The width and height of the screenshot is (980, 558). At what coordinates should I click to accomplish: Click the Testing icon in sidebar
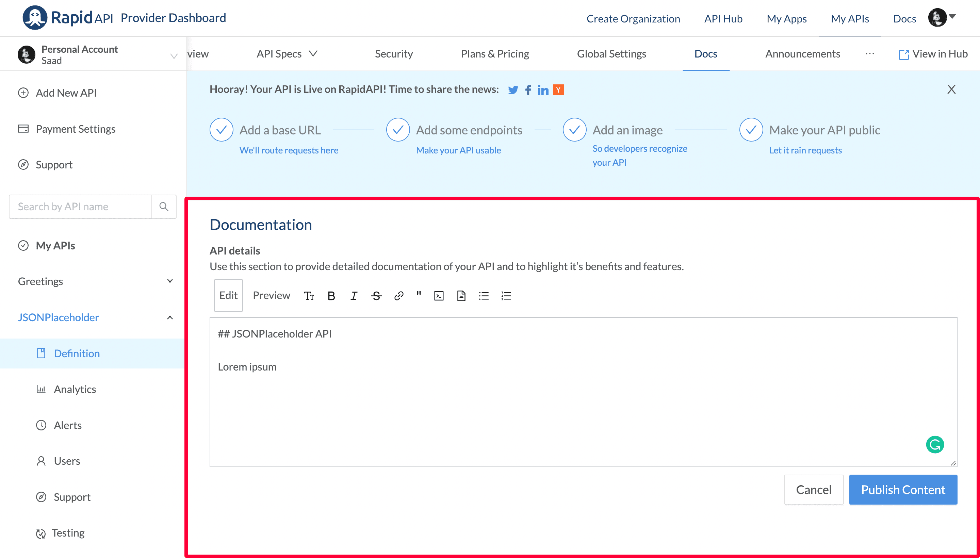(x=41, y=534)
